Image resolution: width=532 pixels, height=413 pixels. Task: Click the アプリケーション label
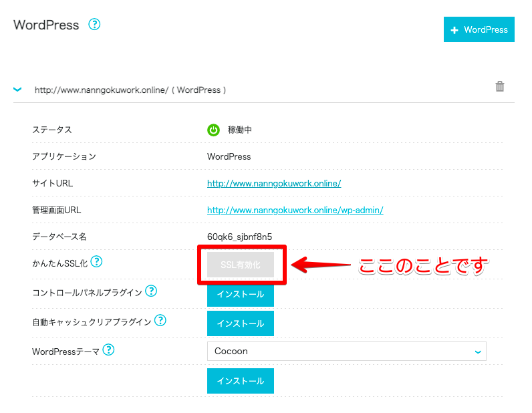tap(64, 157)
